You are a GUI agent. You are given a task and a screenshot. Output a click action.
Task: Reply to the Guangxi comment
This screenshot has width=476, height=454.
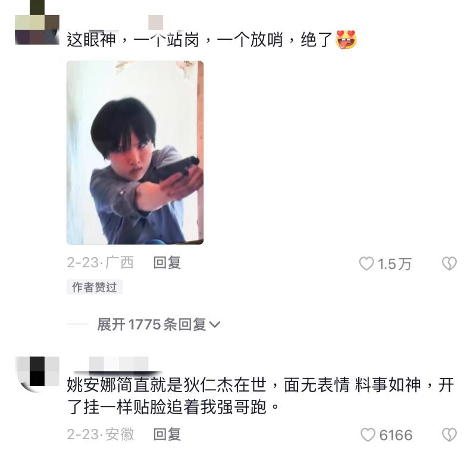[x=167, y=262]
